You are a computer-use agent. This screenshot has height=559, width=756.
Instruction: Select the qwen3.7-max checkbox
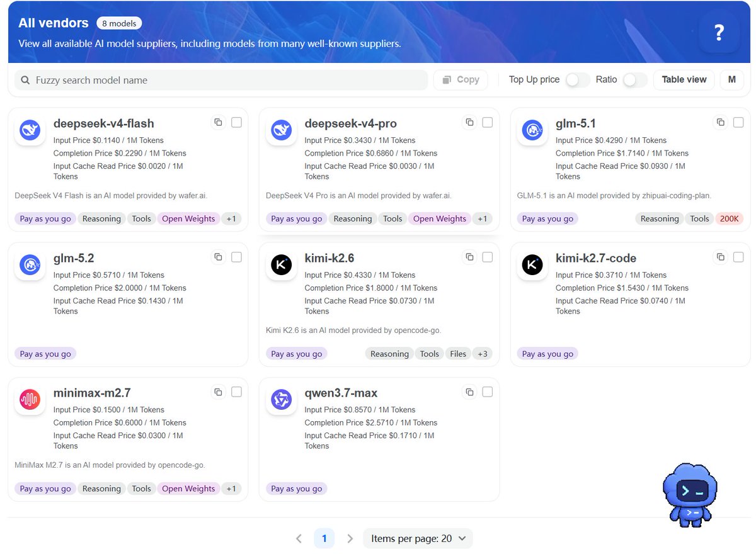tap(488, 392)
